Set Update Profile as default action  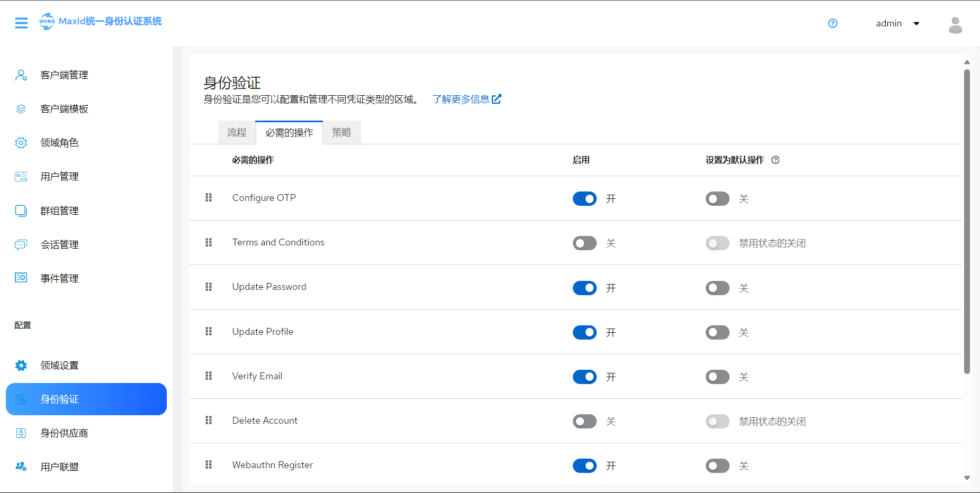(717, 332)
